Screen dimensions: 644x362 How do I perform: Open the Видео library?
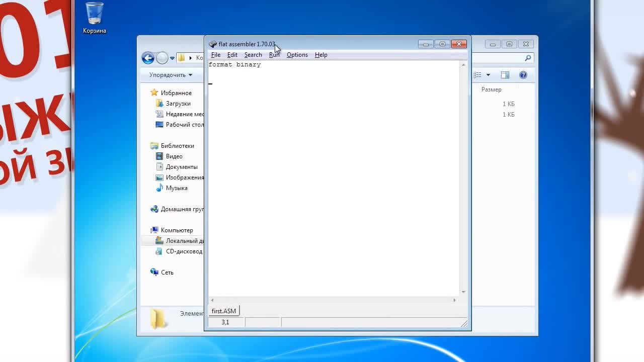click(174, 156)
